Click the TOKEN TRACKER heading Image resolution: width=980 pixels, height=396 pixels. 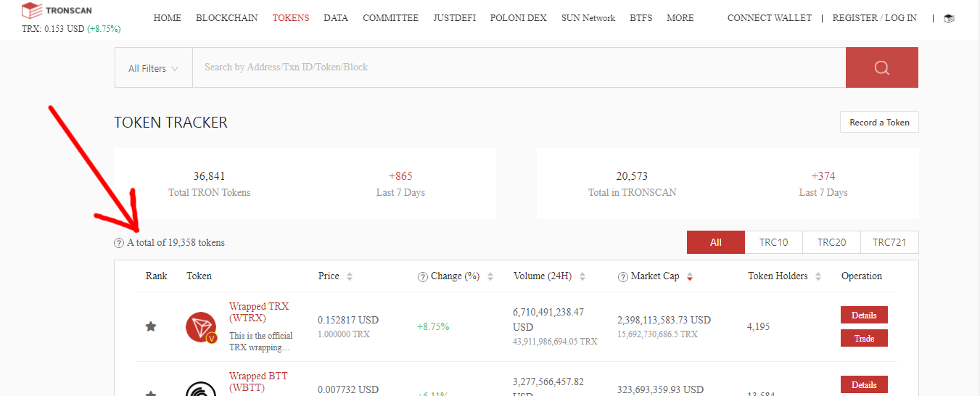[171, 123]
